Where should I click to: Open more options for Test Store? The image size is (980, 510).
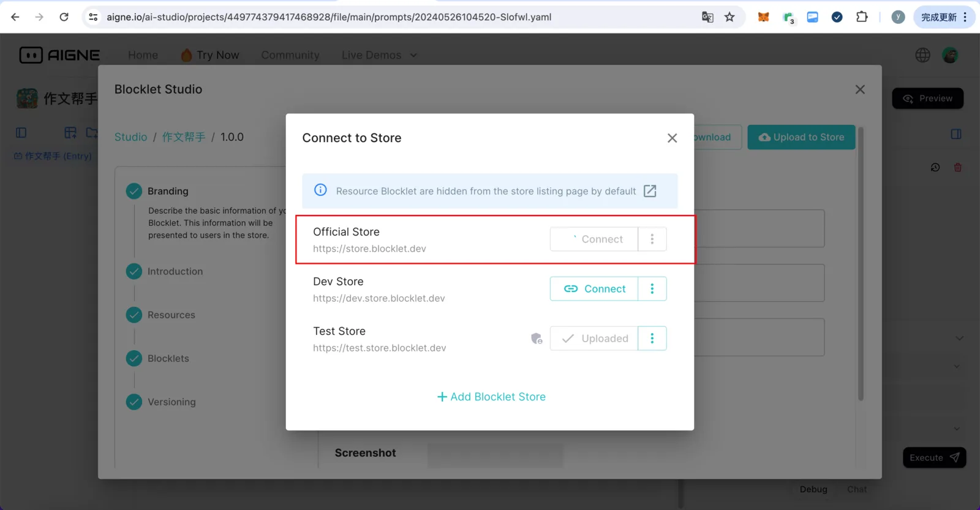(x=652, y=339)
